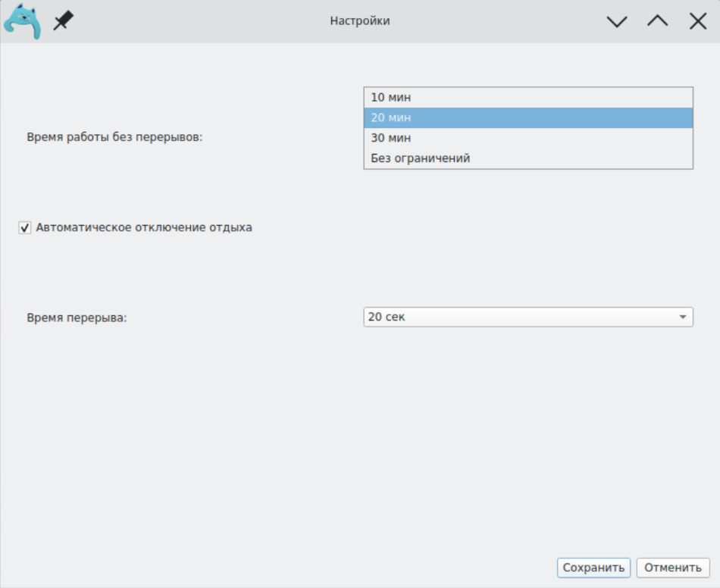The width and height of the screenshot is (720, 588).
Task: Click the Время работы без перерывов label
Action: point(115,138)
